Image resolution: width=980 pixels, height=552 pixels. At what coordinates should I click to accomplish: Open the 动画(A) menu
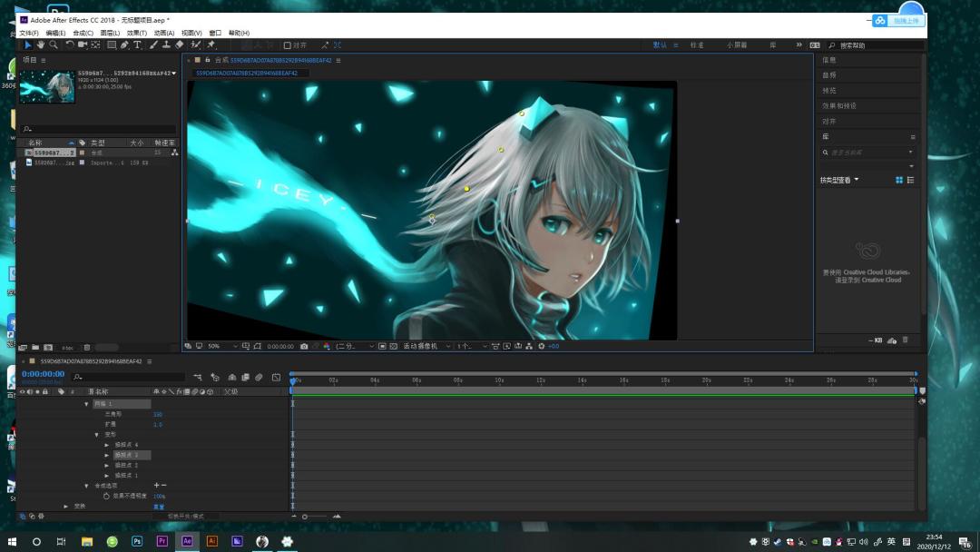click(163, 33)
